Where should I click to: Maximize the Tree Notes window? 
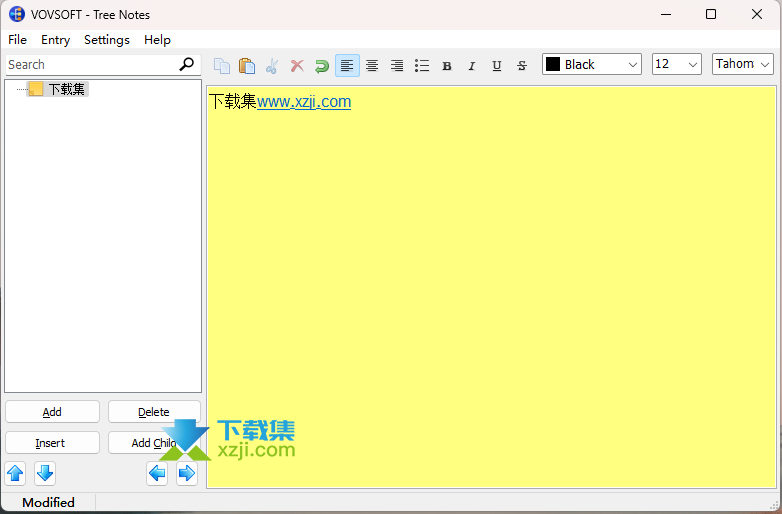(711, 14)
